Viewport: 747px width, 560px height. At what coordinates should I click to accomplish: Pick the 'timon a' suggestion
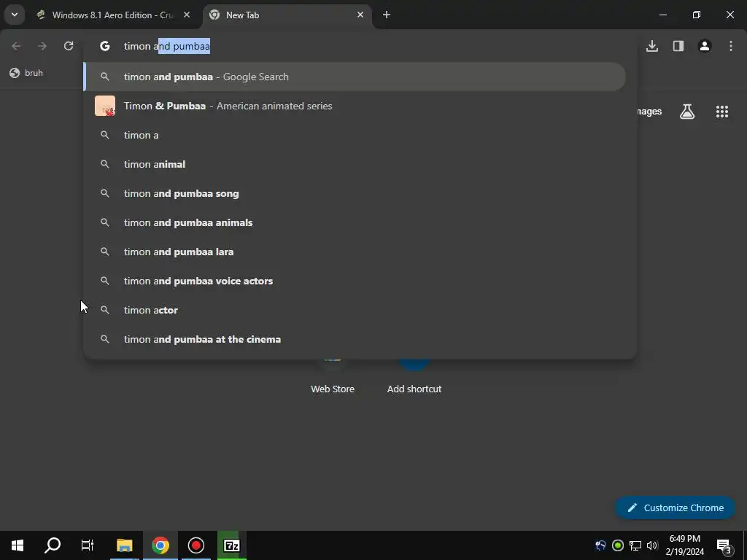(355, 135)
